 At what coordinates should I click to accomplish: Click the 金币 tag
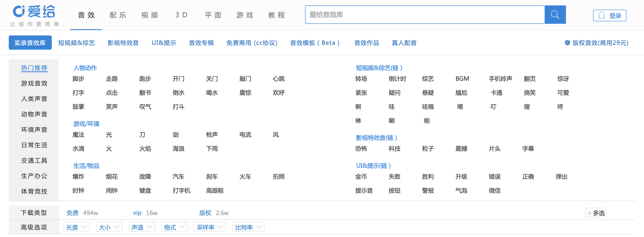click(361, 177)
